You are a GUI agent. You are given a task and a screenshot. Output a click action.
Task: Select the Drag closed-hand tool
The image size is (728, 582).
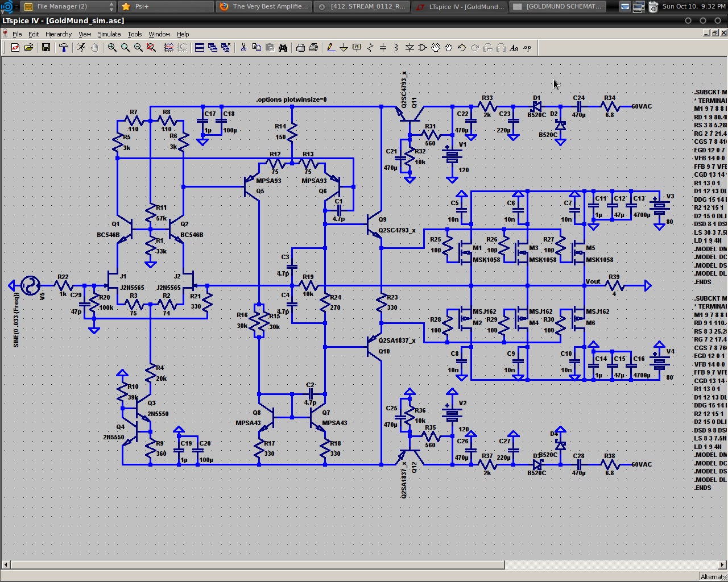[449, 48]
